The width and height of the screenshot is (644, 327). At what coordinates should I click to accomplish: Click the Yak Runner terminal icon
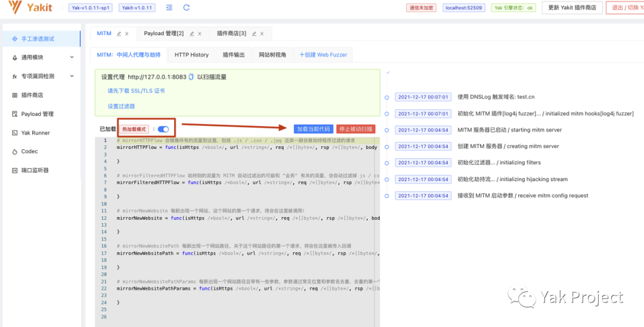click(14, 132)
